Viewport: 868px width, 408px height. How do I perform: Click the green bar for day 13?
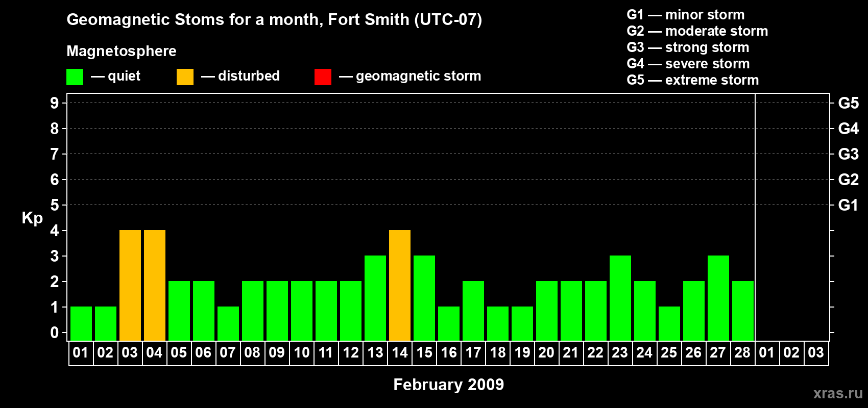coord(375,298)
